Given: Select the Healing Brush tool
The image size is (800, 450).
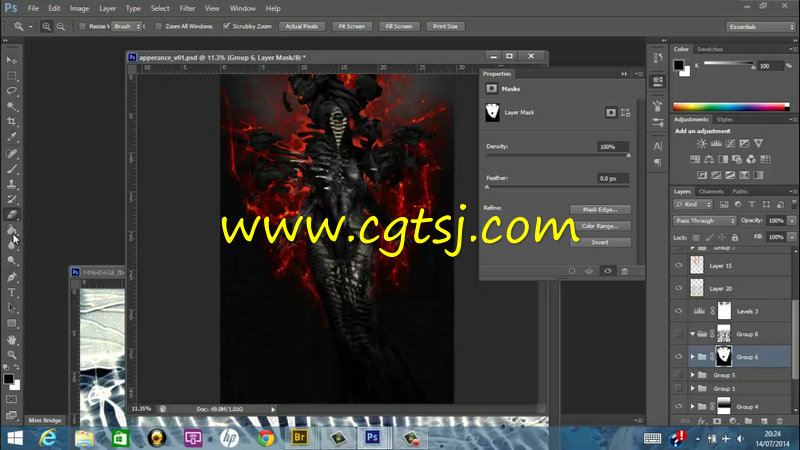Looking at the screenshot, I should (x=11, y=153).
